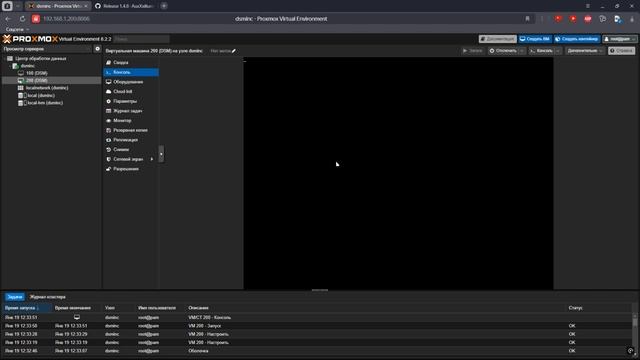
Task: Click the server view settings gear icon
Action: 97,49
